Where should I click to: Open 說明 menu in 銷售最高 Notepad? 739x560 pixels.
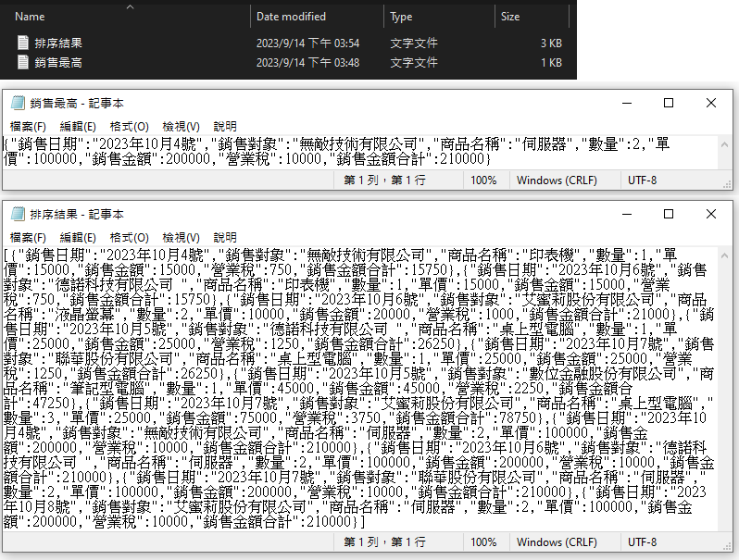point(225,126)
